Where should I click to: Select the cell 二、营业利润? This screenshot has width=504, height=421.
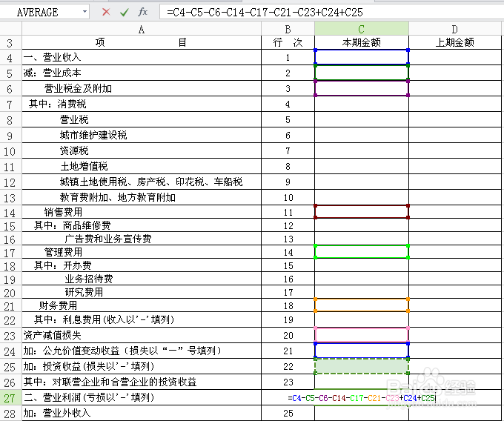[x=142, y=397]
